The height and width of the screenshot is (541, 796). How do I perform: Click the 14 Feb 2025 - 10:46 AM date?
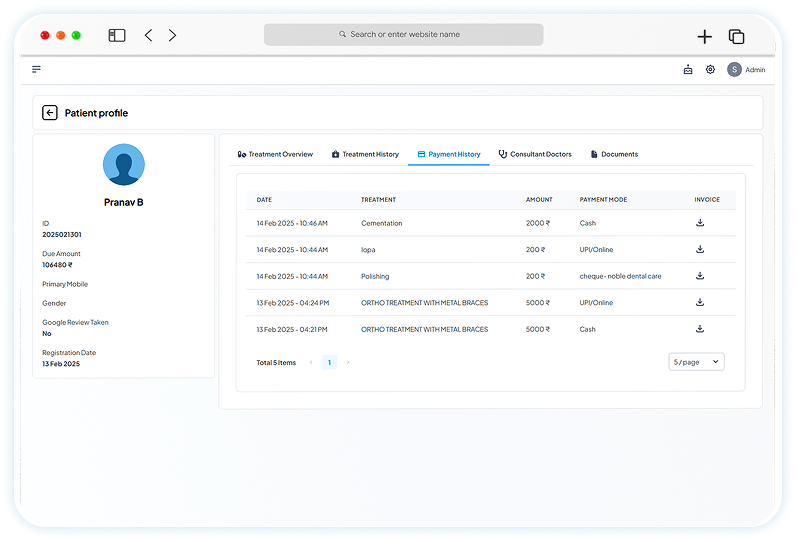pos(292,223)
